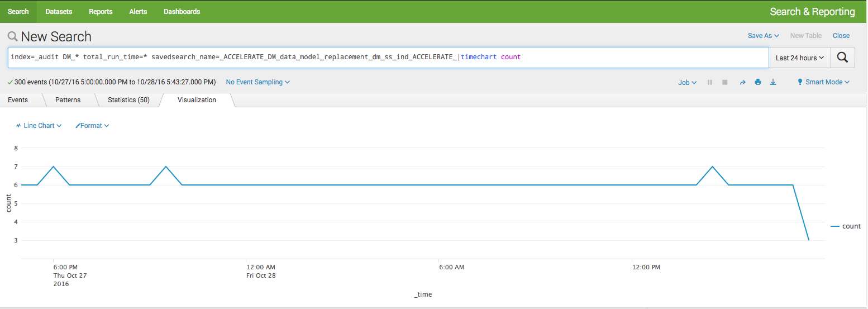The width and height of the screenshot is (868, 309).
Task: Open the Line Chart type selector
Action: coord(39,126)
